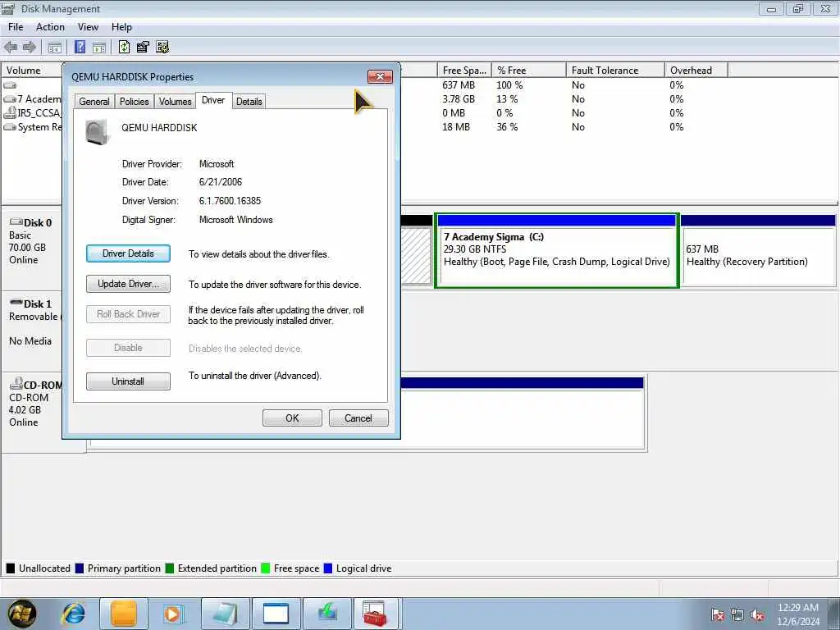Switch to the Policies tab
This screenshot has width=840, height=630.
(x=134, y=101)
